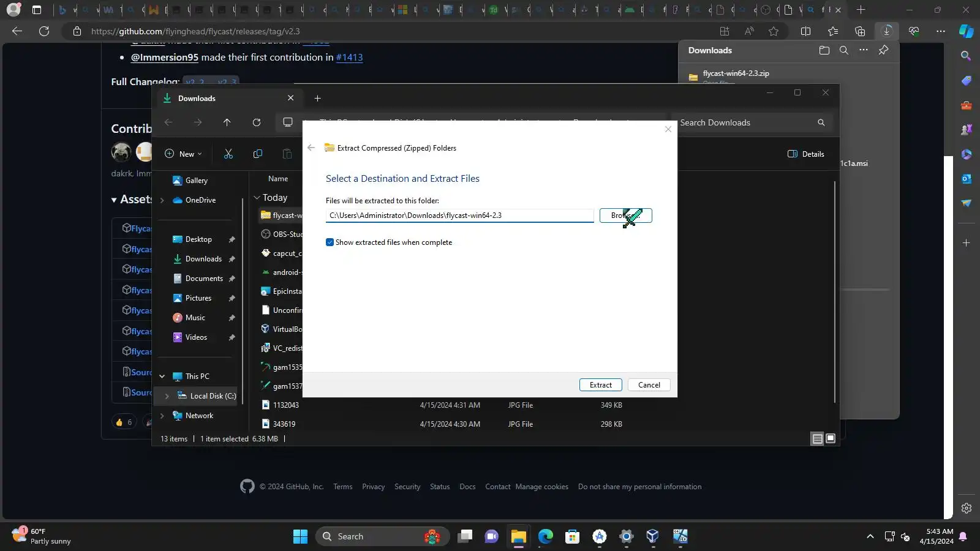
Task: Open Task View on taskbar
Action: [465, 536]
